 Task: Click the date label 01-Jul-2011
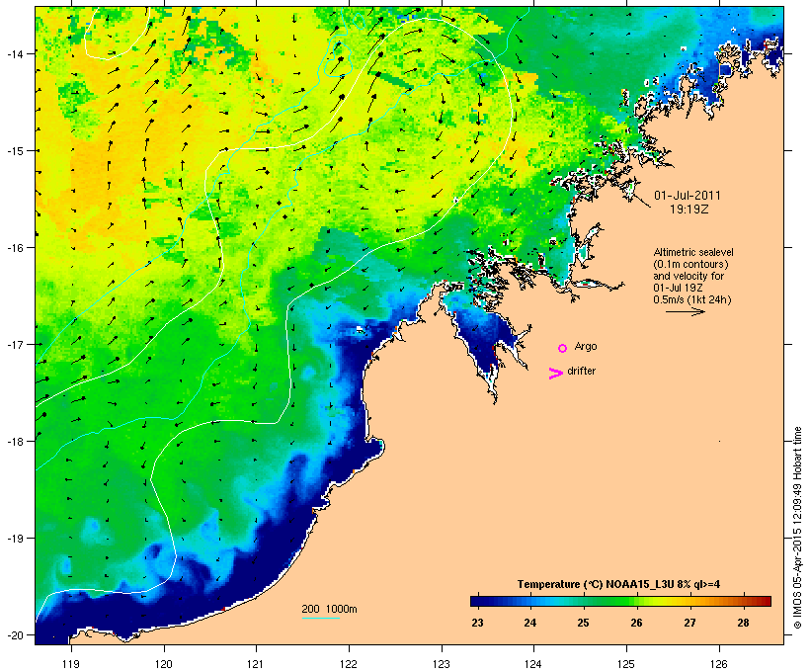pyautogui.click(x=688, y=196)
